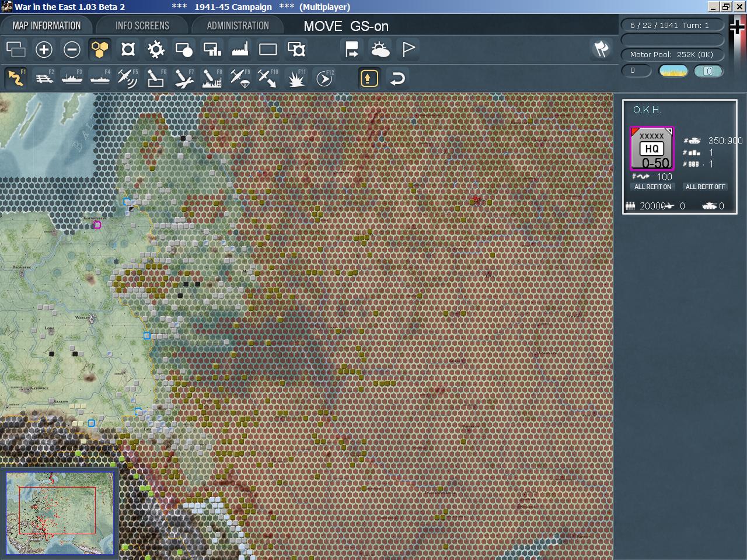Image resolution: width=747 pixels, height=560 pixels.
Task: Open the ADMINISTRATION tab
Action: pos(238,26)
